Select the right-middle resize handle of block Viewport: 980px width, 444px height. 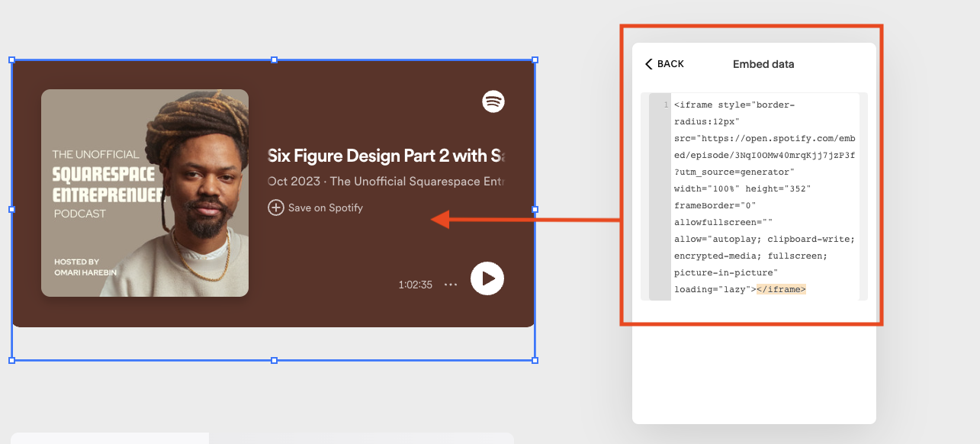tap(535, 208)
